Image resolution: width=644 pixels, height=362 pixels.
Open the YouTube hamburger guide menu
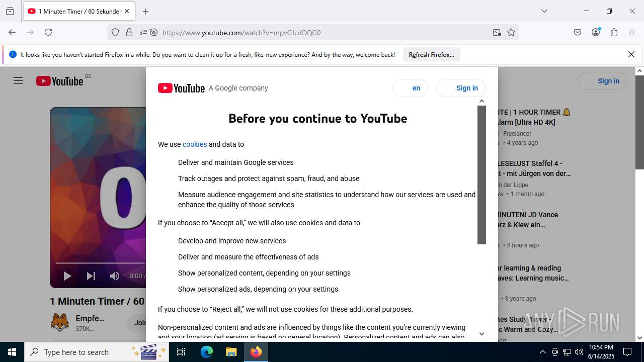click(x=18, y=81)
